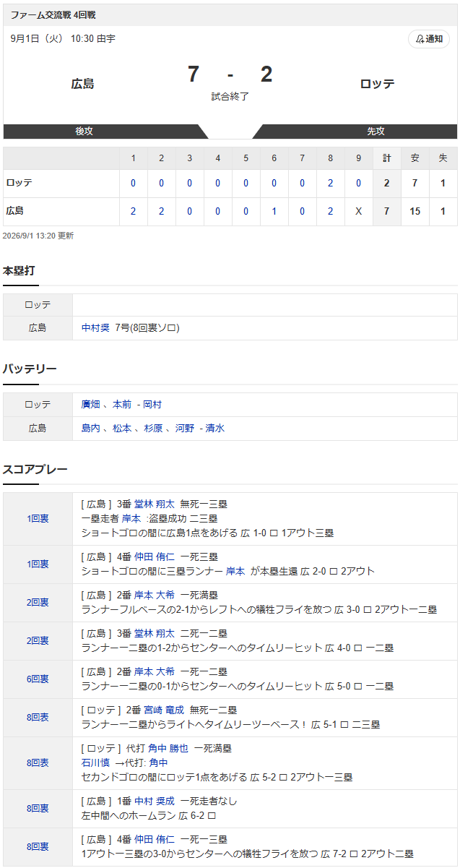
Task: Click the large 広島 team name at top
Action: click(82, 84)
